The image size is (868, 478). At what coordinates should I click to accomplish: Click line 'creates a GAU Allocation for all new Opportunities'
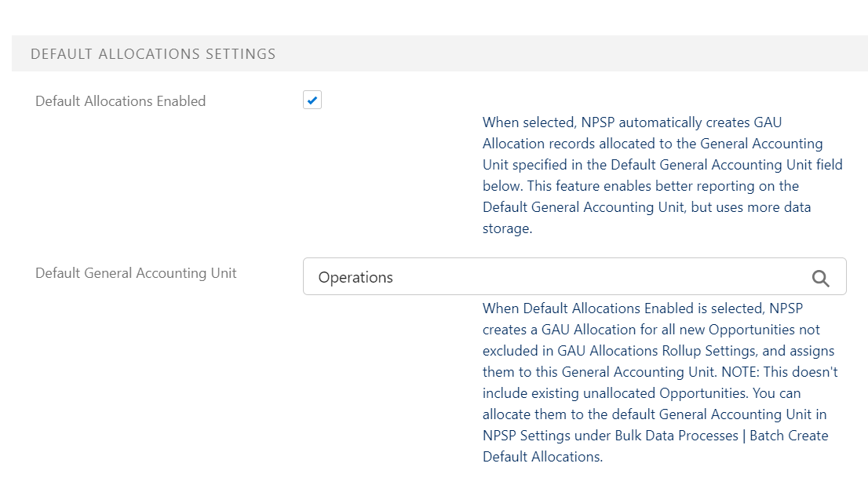[x=651, y=330]
